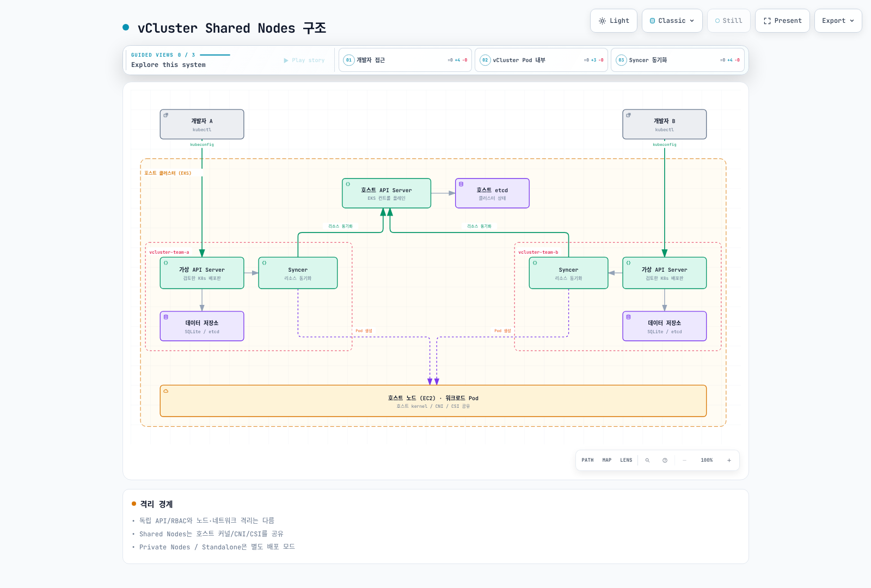This screenshot has width=871, height=588.
Task: Open the Classic style dropdown
Action: [672, 21]
